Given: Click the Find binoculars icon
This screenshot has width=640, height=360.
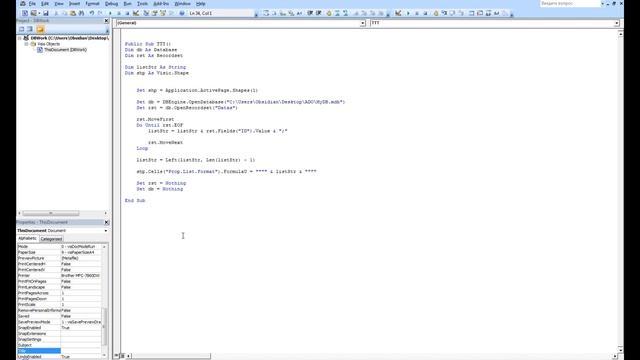Looking at the screenshot, I should [81, 13].
